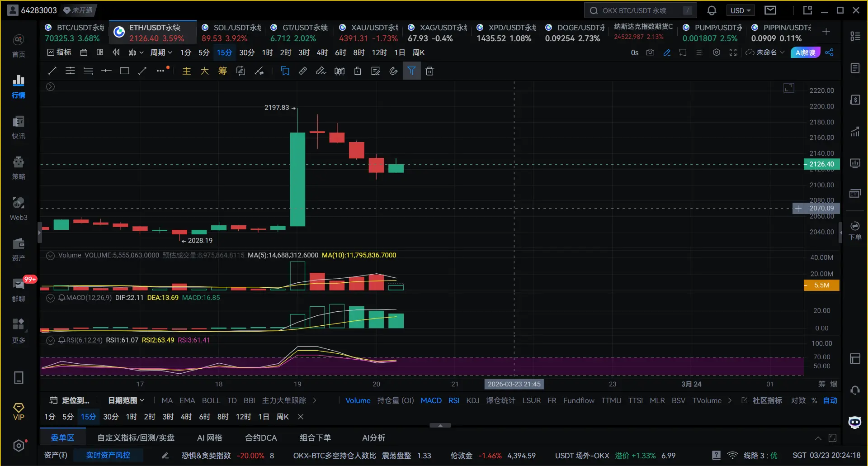Viewport: 868px width, 466px height.
Task: Open the 策略 strategy sidebar icon
Action: pos(19,168)
